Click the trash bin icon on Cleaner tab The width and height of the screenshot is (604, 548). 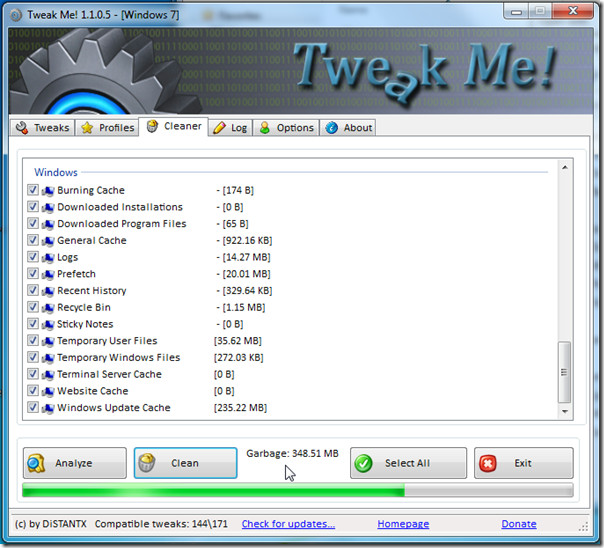[x=153, y=126]
